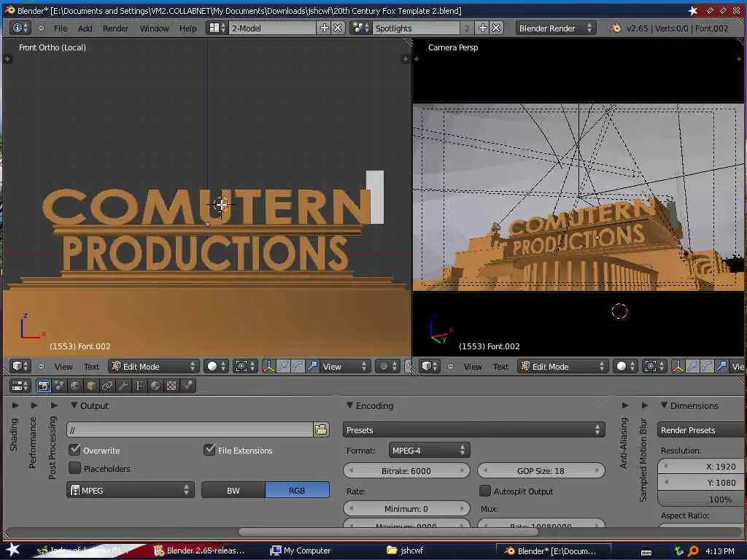The width and height of the screenshot is (747, 560).
Task: Open the Properties editor type selector
Action: coord(20,386)
